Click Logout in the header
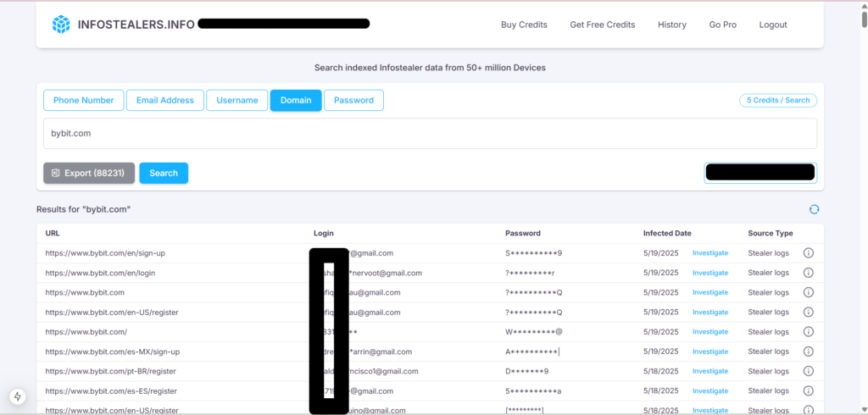Screen dimensions: 868x415 point(773,25)
